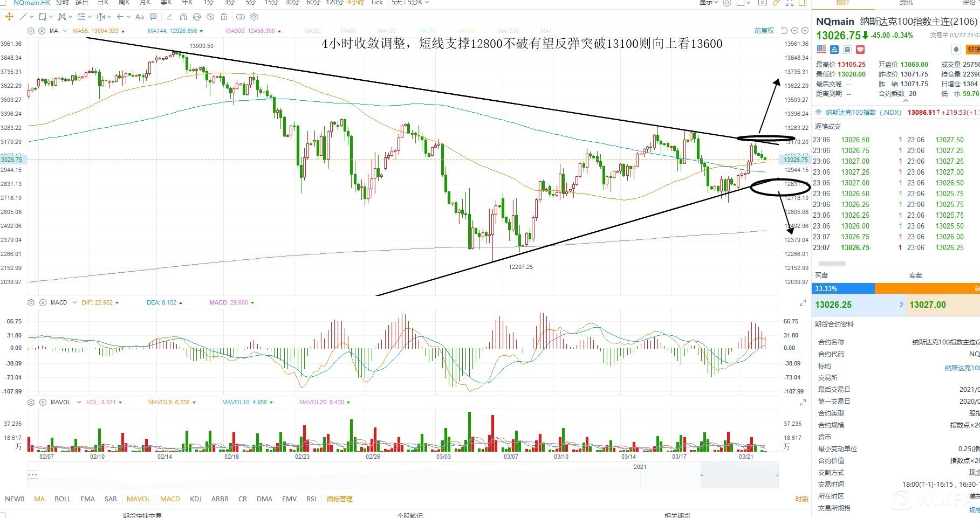Toggle the MAVOL indicator at bottom
Viewport: 980px width, 518px height.
tap(139, 499)
